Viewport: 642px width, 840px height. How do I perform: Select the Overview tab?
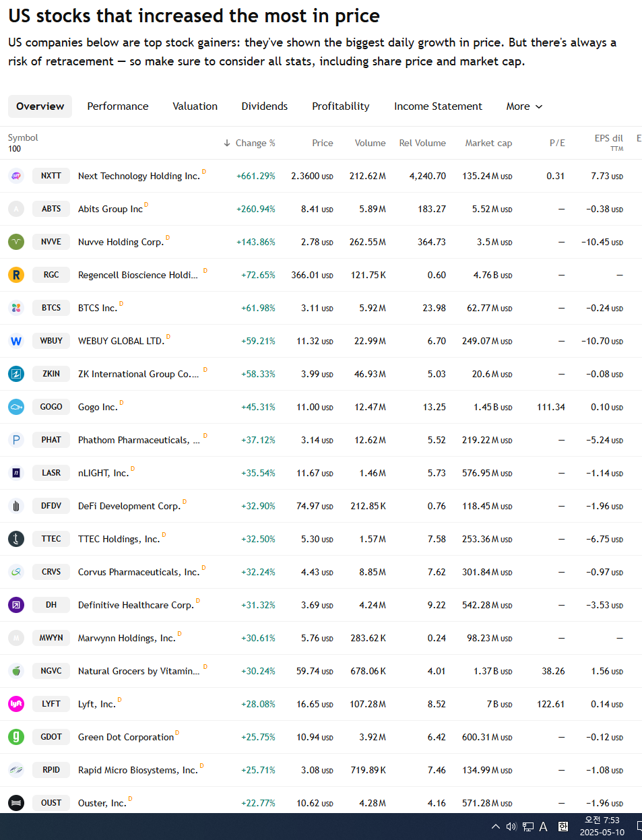point(40,106)
